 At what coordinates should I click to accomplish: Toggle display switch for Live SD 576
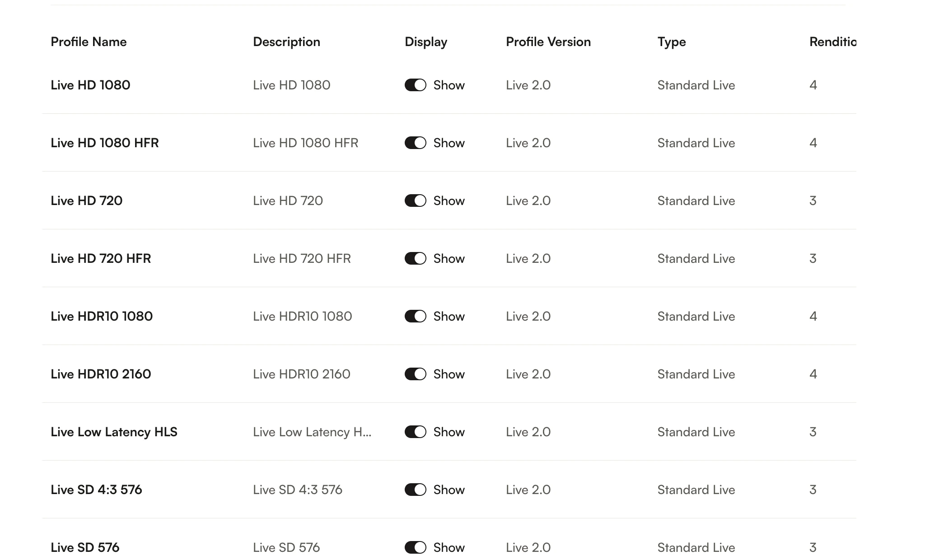pyautogui.click(x=415, y=547)
